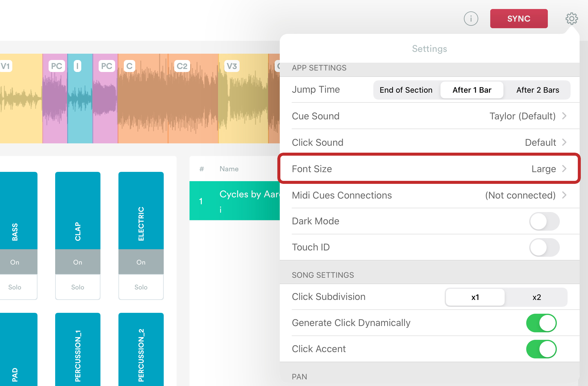
Task: Solo the BASS track
Action: click(x=15, y=287)
